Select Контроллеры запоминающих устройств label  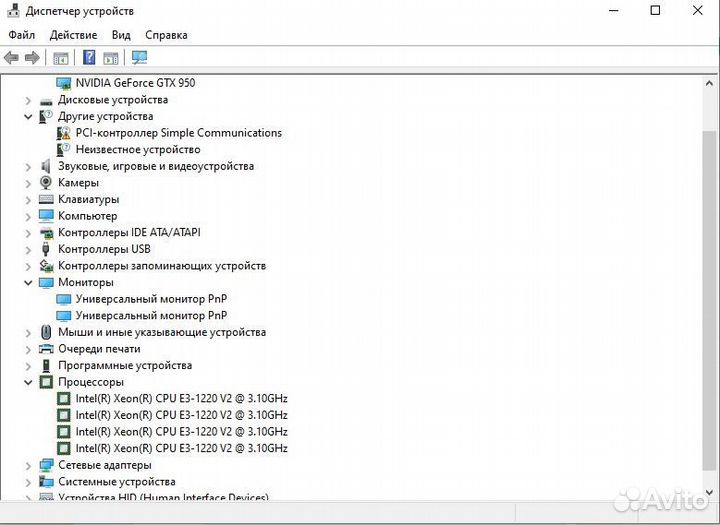click(162, 266)
